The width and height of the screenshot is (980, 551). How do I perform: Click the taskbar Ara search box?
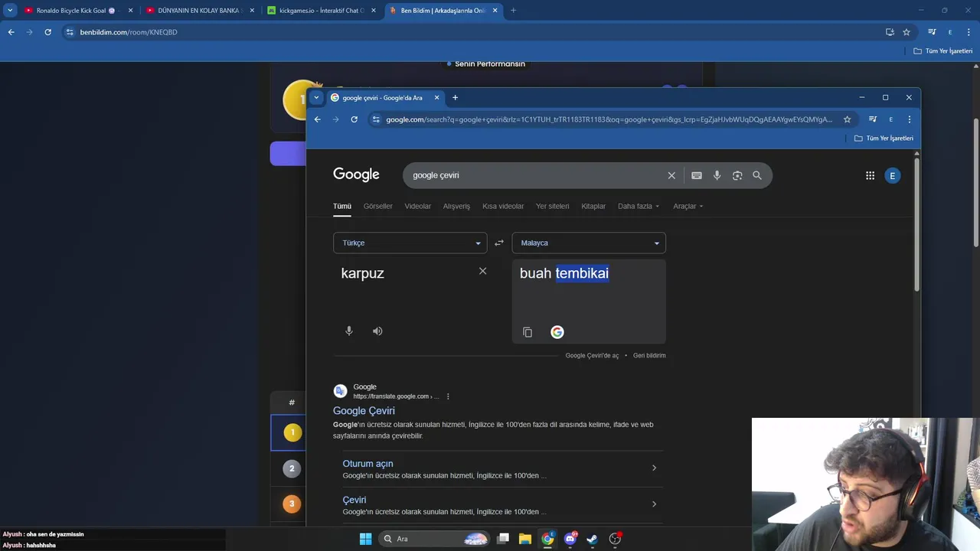coord(433,539)
